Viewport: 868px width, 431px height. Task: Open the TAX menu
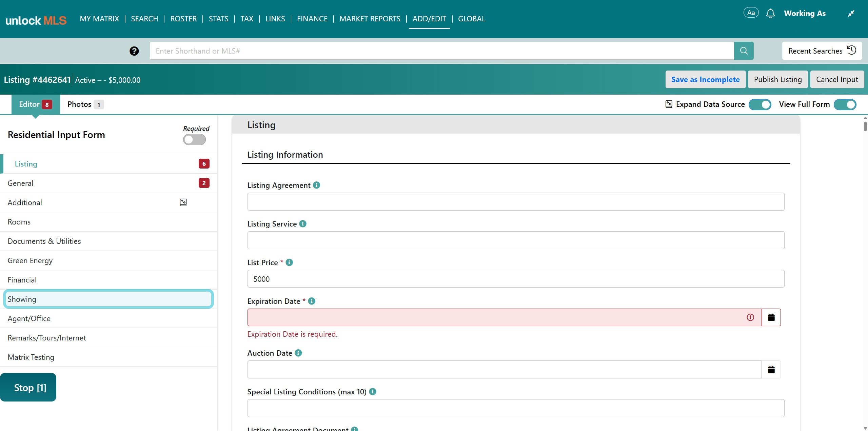coord(247,19)
